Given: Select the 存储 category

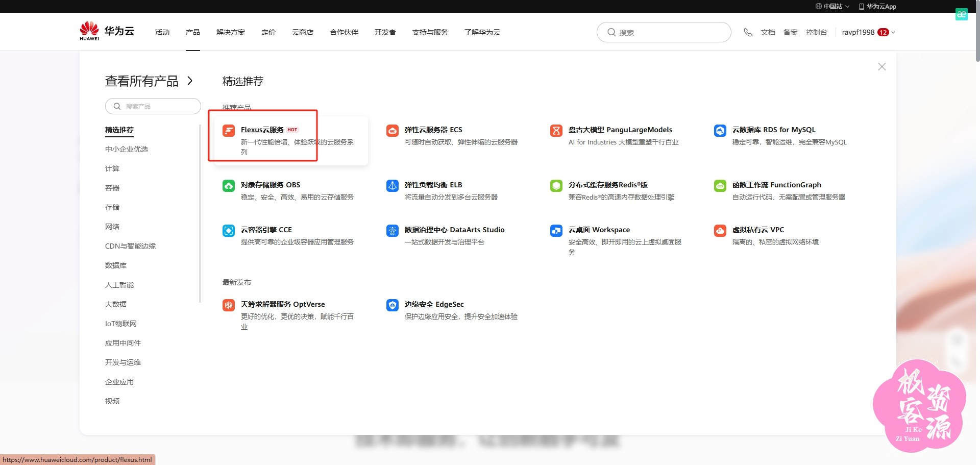Looking at the screenshot, I should 112,207.
